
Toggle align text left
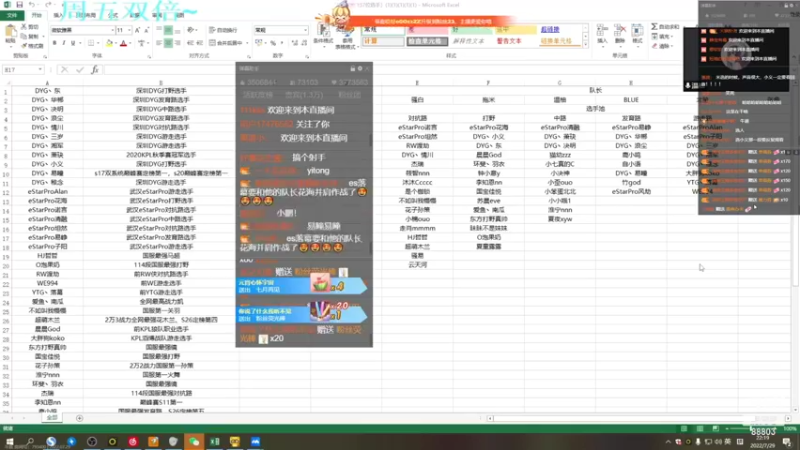[x=159, y=43]
